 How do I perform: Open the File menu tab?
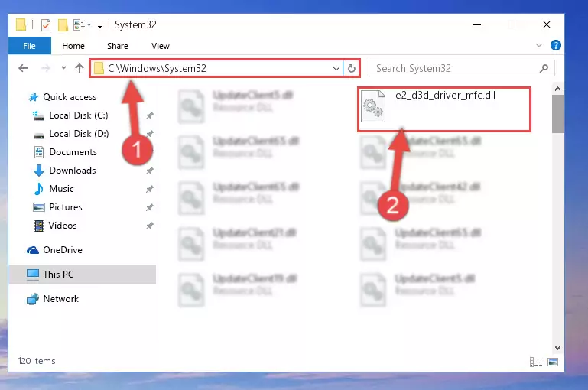29,46
